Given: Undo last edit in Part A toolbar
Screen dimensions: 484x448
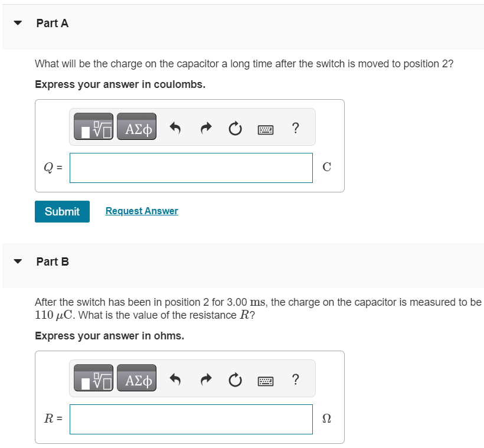Looking at the screenshot, I should pyautogui.click(x=175, y=128).
